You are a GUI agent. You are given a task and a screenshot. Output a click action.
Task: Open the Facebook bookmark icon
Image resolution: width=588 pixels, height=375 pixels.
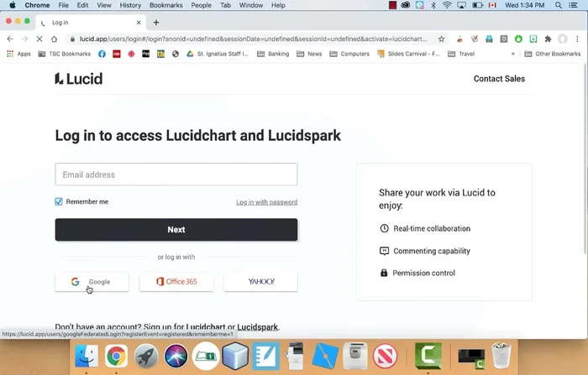click(x=102, y=54)
